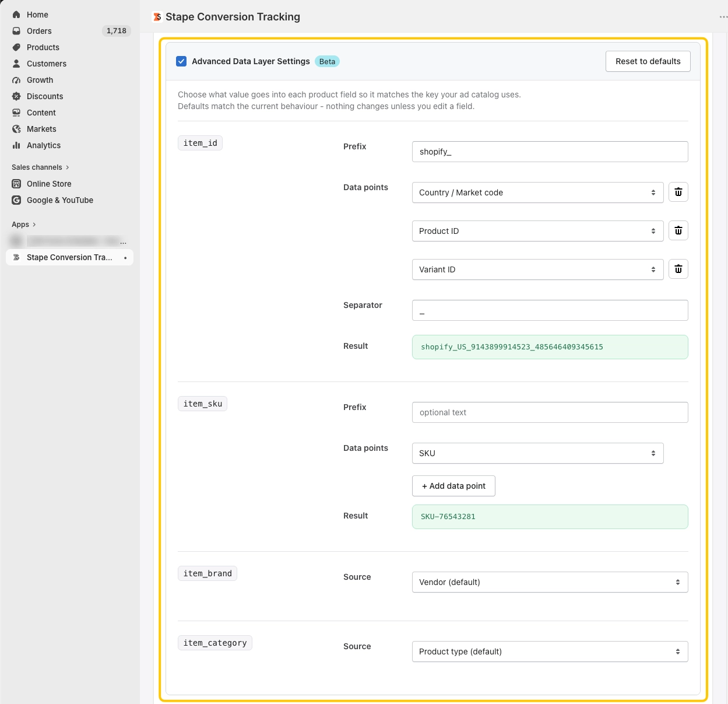
Task: Click the item_id field tag
Action: tap(200, 143)
